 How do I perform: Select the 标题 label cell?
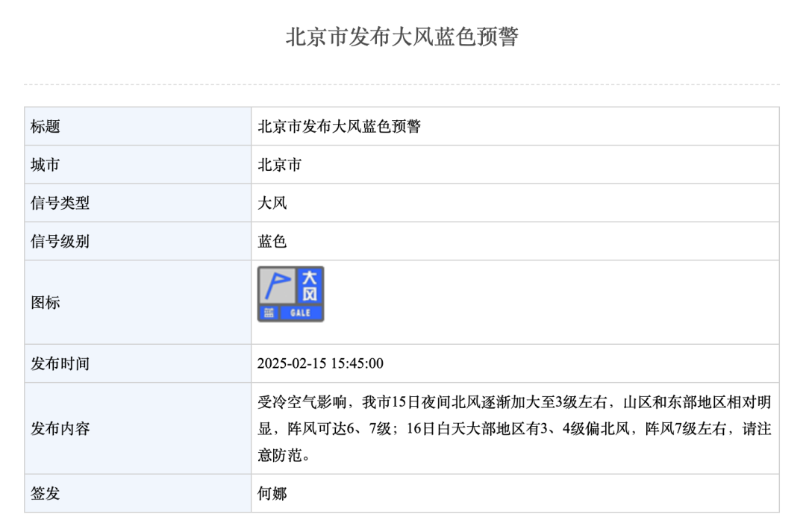point(46,126)
